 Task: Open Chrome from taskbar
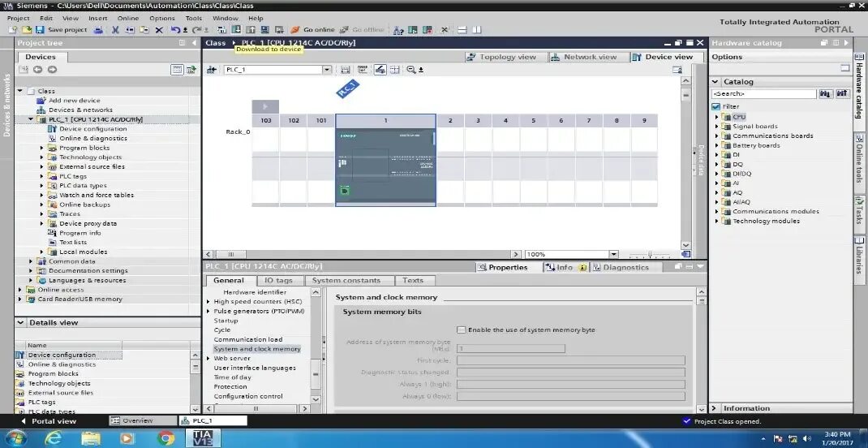165,438
